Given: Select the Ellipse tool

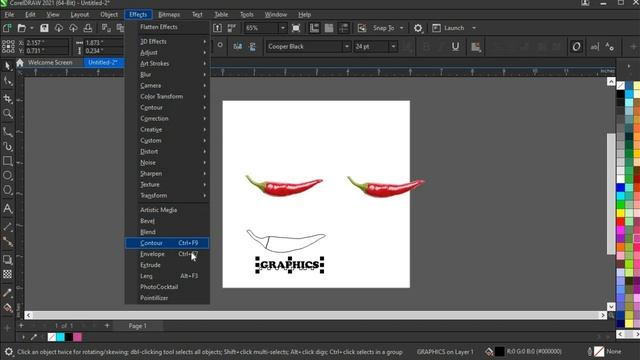Looking at the screenshot, I should coord(7,176).
